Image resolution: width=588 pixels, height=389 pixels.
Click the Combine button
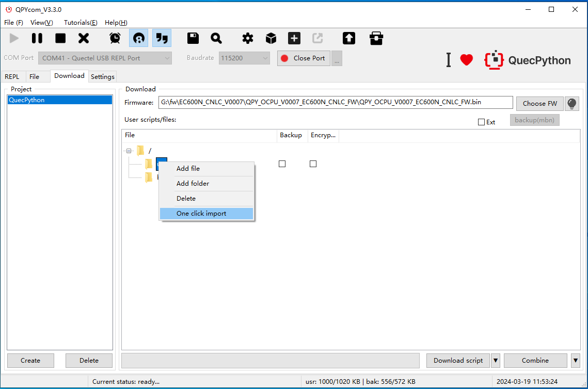click(x=535, y=361)
